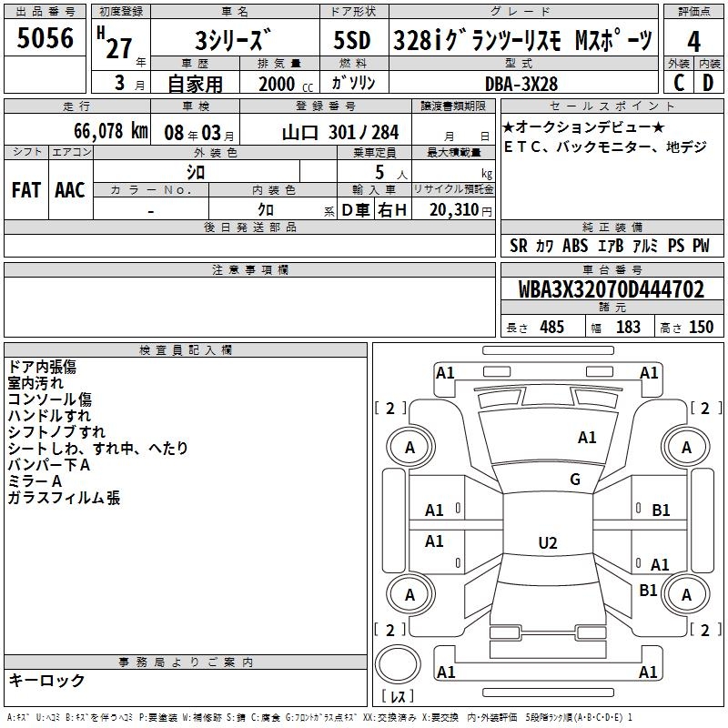Click the 譲渡書類期限 header
This screenshot has width=728, height=728.
coord(453,106)
